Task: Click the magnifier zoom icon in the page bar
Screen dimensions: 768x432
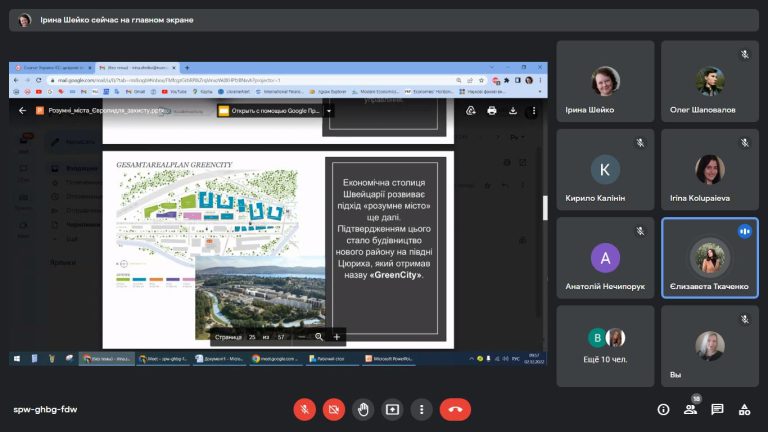Action: tap(319, 337)
